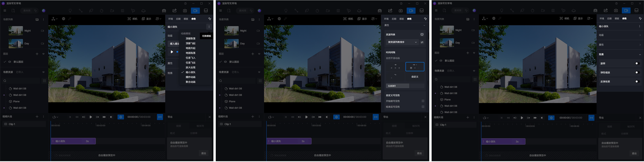Play the timeline in right window

522,118
